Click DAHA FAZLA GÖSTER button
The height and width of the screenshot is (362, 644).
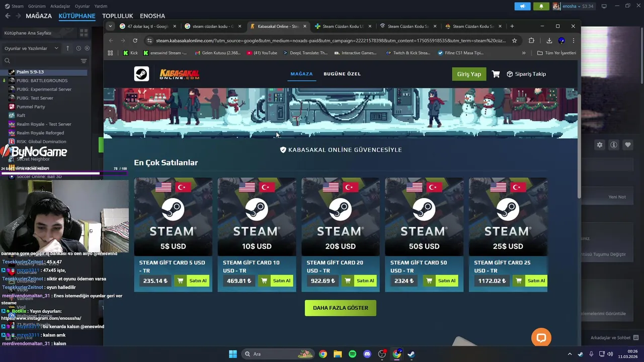(x=341, y=308)
